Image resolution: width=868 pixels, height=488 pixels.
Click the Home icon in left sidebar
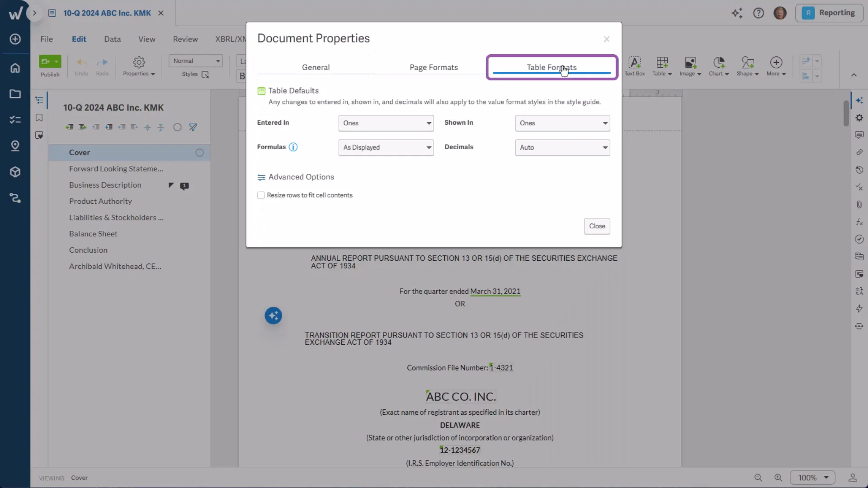pyautogui.click(x=15, y=68)
